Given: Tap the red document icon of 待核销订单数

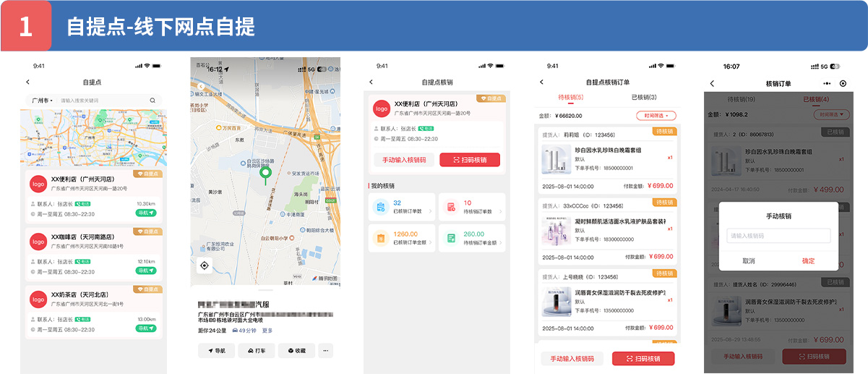Looking at the screenshot, I should (x=451, y=208).
